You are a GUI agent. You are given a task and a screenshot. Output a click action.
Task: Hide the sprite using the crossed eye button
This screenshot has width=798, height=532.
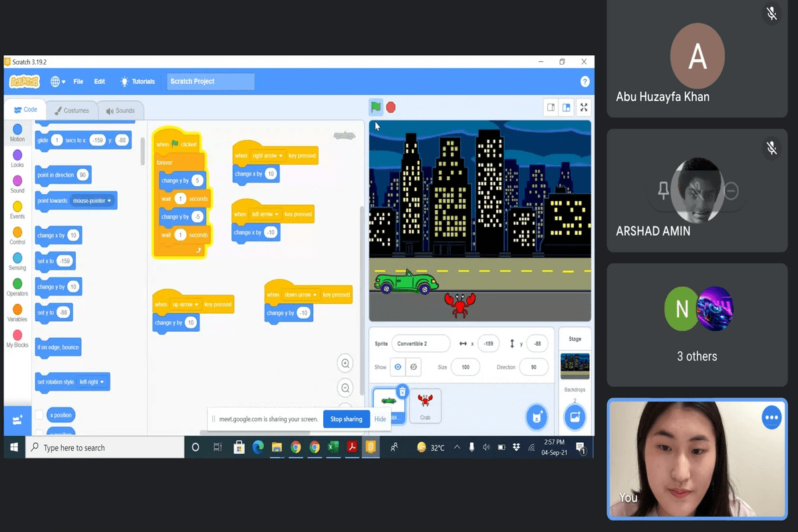[413, 367]
